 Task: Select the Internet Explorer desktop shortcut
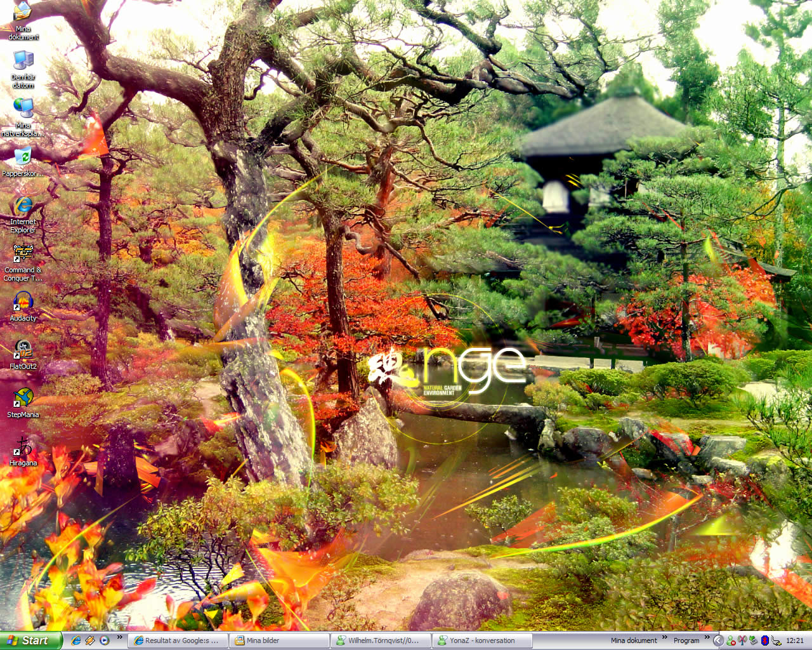point(23,214)
